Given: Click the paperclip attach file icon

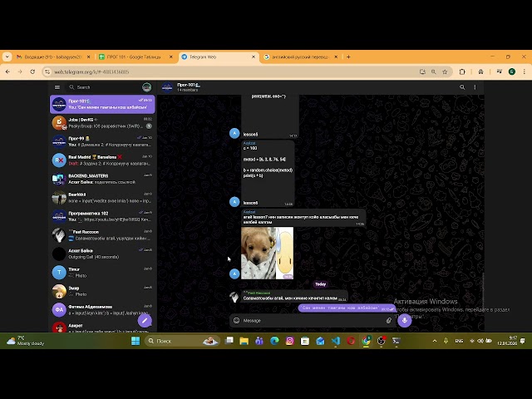Looking at the screenshot, I should point(388,320).
